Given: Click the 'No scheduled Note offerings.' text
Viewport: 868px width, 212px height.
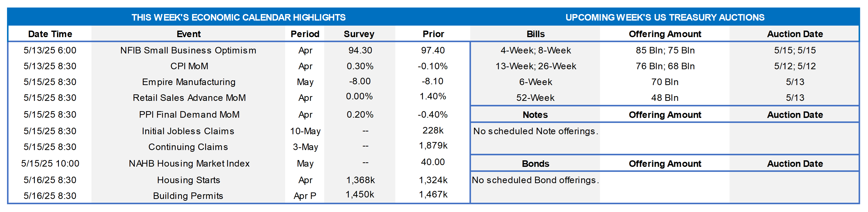Looking at the screenshot, I should click(x=535, y=131).
